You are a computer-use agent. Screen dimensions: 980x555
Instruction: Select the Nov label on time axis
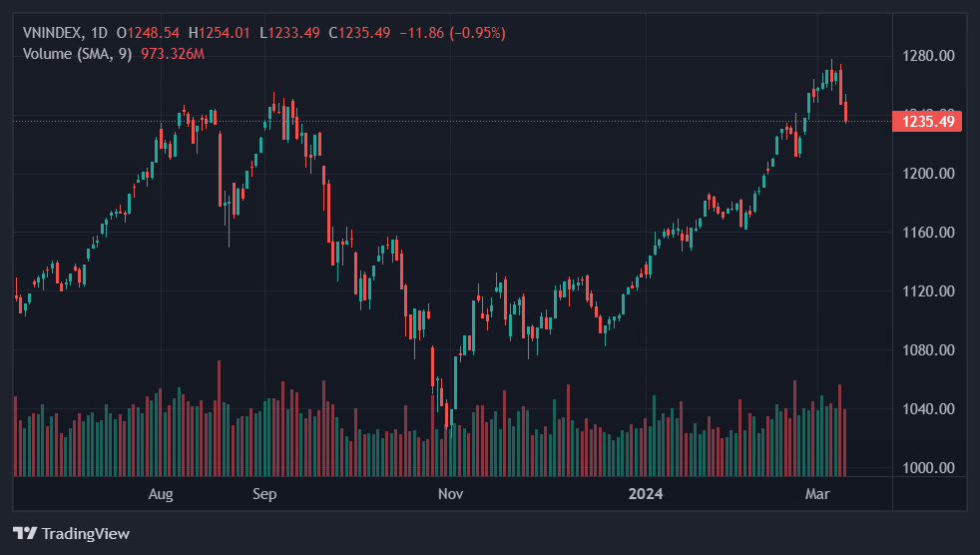[x=450, y=493]
